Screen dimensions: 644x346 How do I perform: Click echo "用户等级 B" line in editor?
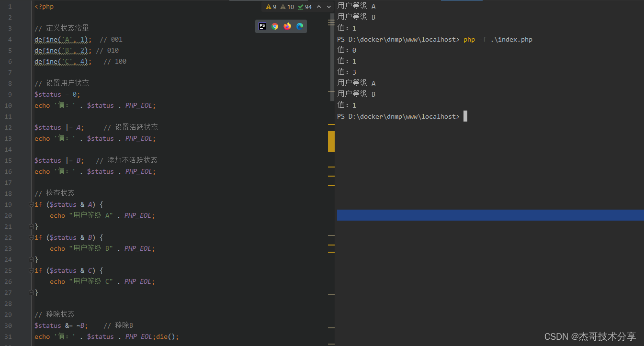tap(102, 248)
